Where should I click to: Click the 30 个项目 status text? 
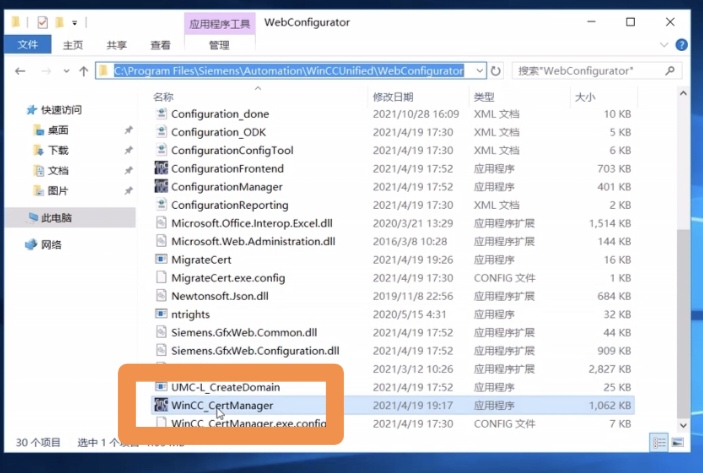38,443
